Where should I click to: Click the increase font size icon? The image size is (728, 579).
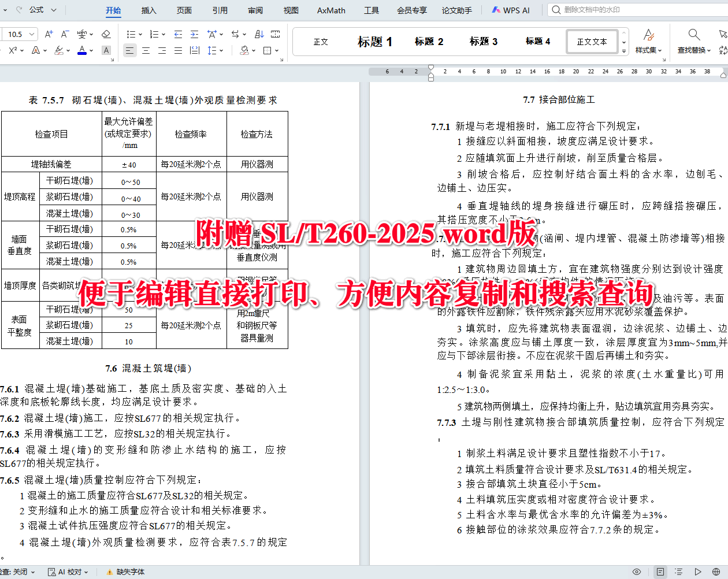pyautogui.click(x=49, y=34)
